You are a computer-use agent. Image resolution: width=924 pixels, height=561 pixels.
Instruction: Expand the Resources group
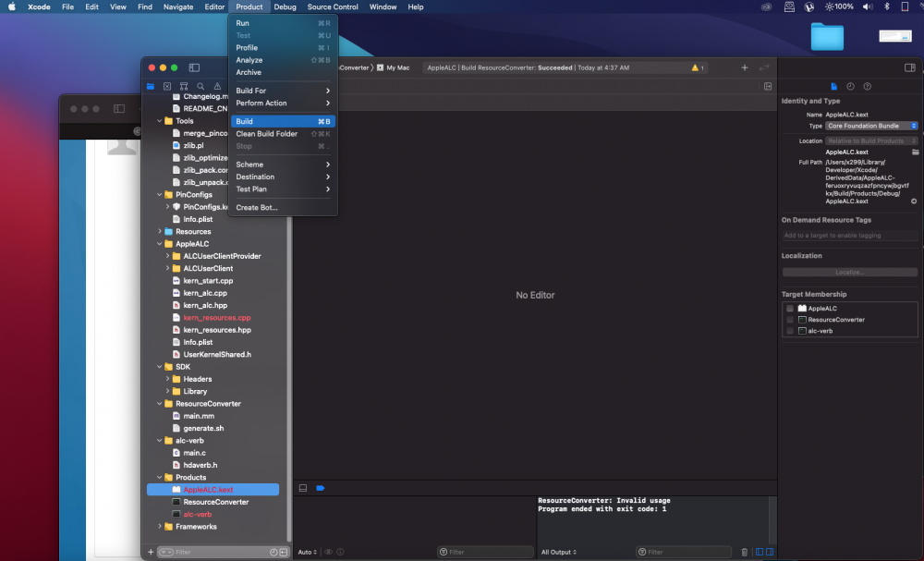point(160,232)
